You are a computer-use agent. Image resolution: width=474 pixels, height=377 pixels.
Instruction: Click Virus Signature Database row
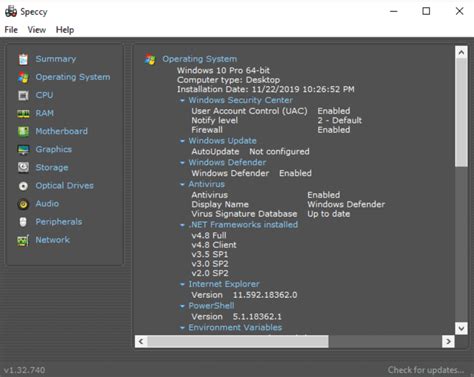click(x=271, y=214)
